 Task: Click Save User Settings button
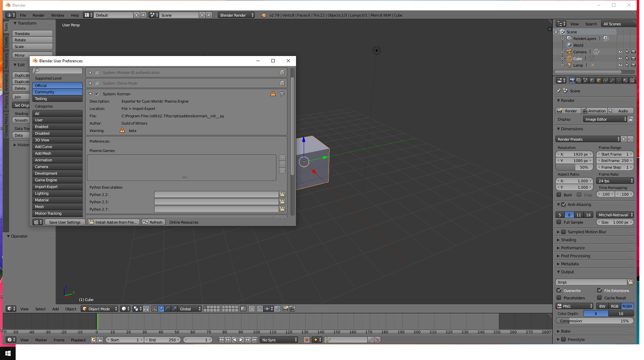pos(64,222)
